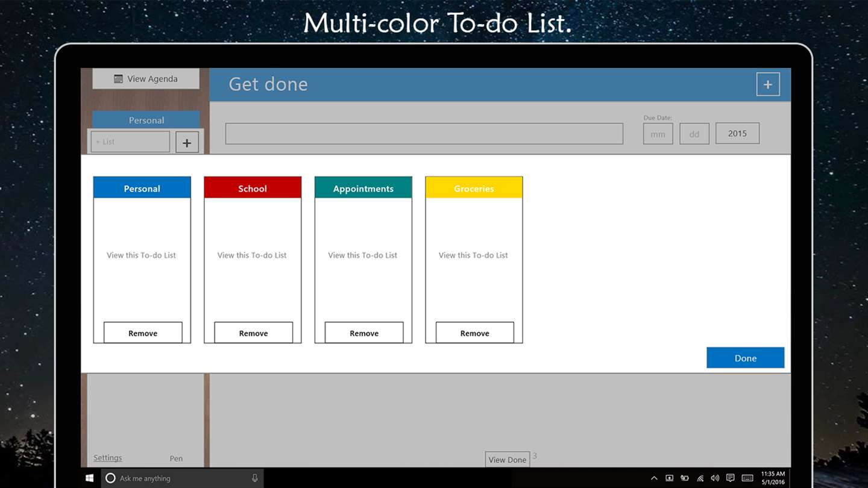
Task: Click the touch keyboard icon in the taskbar
Action: [x=747, y=478]
